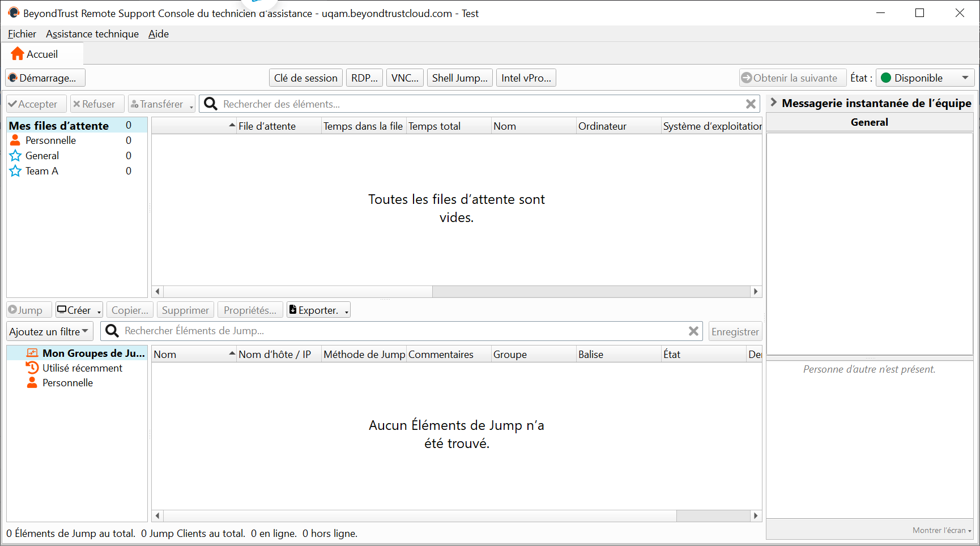Select the Team A queue
The width and height of the screenshot is (980, 546).
pos(41,171)
